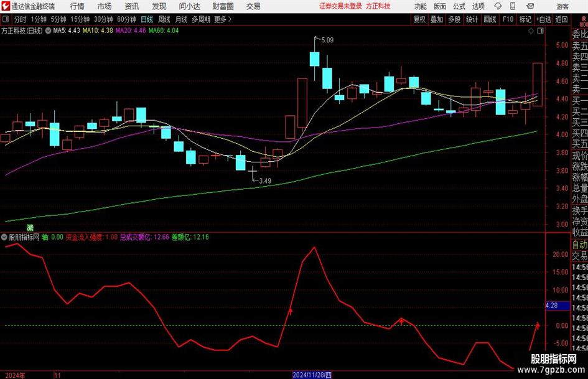Screen dimensions: 588x379
Task: Open the 多周期 multi-period view
Action: coord(201,19)
